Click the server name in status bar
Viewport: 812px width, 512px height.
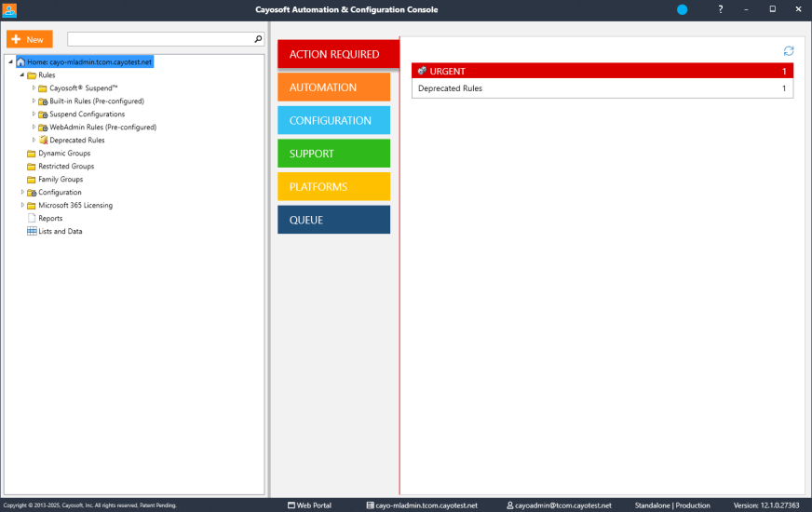(x=426, y=505)
